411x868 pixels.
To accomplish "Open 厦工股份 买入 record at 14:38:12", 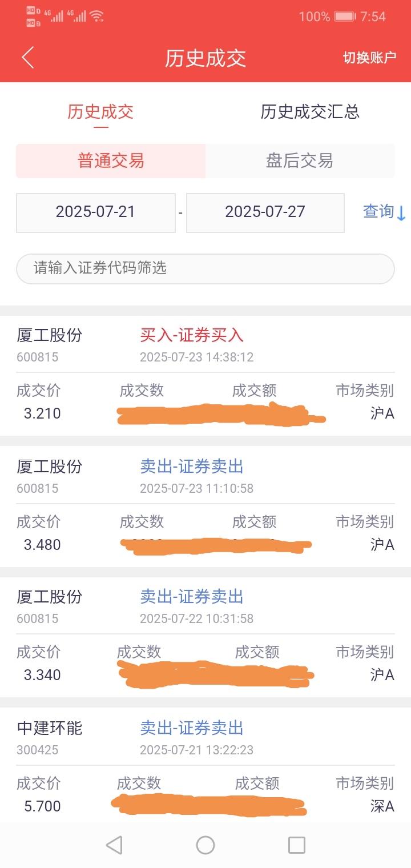I will click(x=205, y=376).
